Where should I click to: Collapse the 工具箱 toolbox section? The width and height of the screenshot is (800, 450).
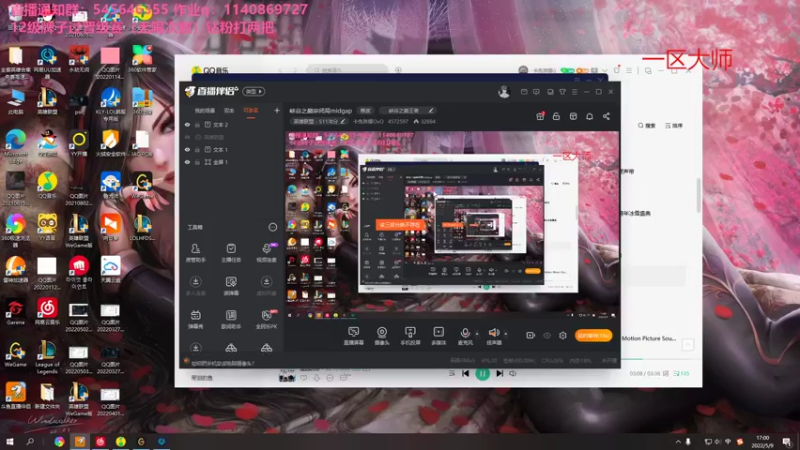pyautogui.click(x=272, y=227)
